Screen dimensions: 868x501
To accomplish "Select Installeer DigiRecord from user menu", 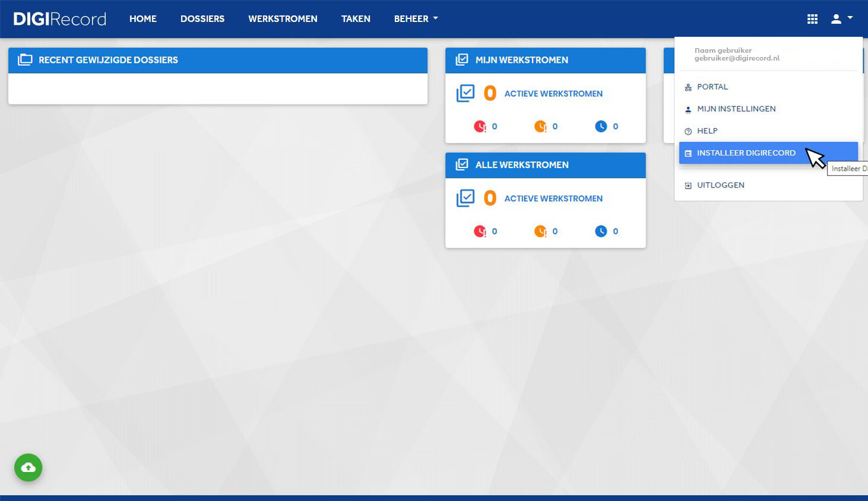I will pos(768,153).
